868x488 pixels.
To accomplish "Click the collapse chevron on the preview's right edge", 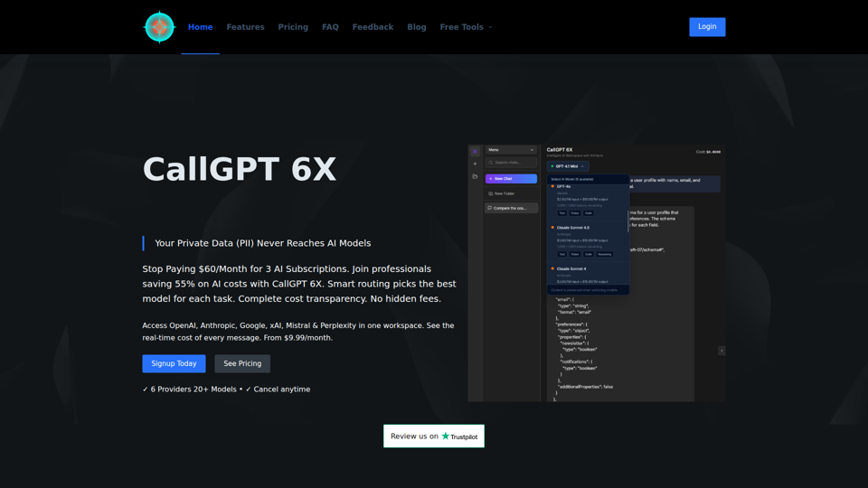I will pyautogui.click(x=722, y=351).
